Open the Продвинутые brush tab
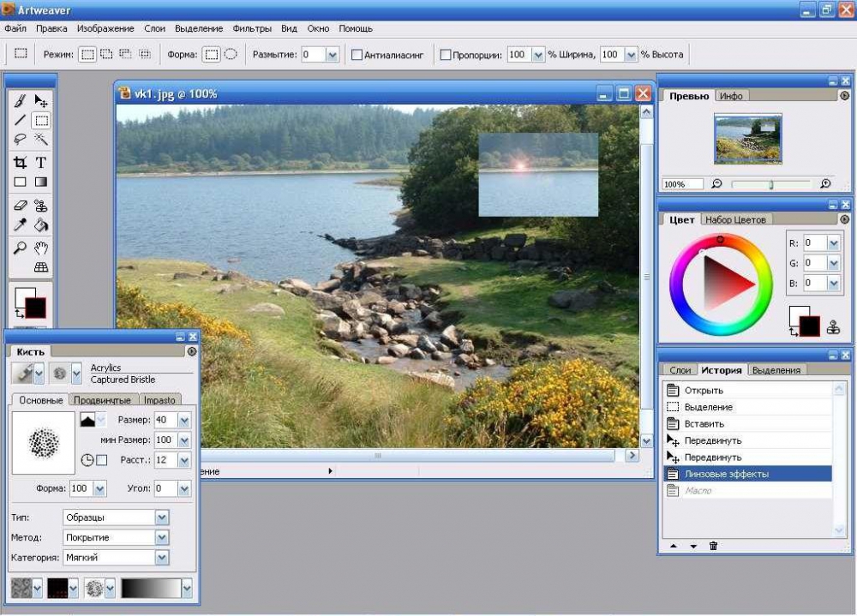This screenshot has width=857, height=616. [102, 400]
